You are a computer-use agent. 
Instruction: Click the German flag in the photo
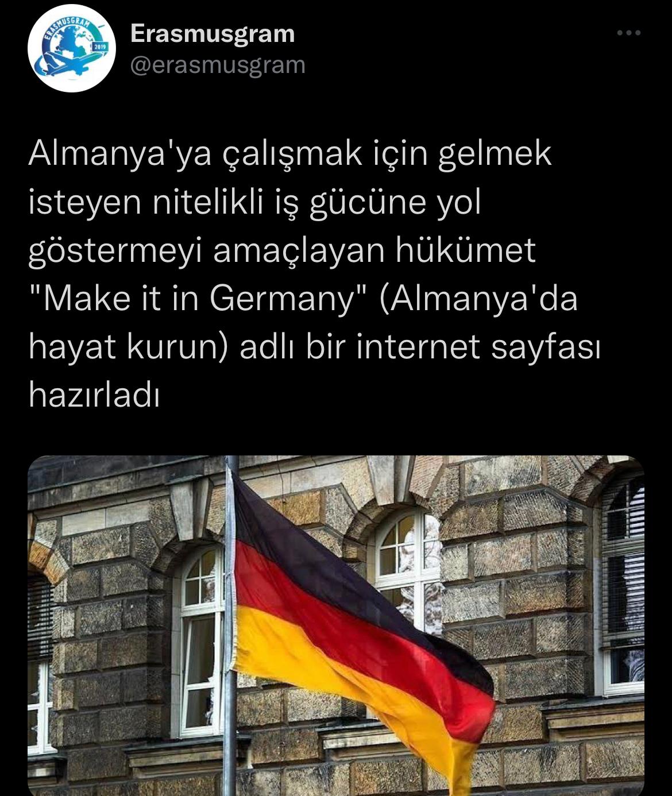click(362, 632)
